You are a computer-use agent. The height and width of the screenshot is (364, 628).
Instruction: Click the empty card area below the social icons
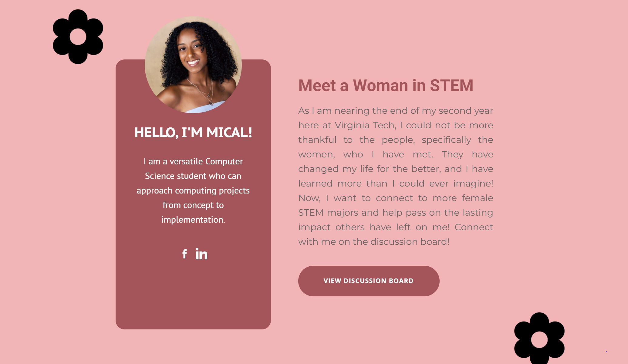(193, 294)
